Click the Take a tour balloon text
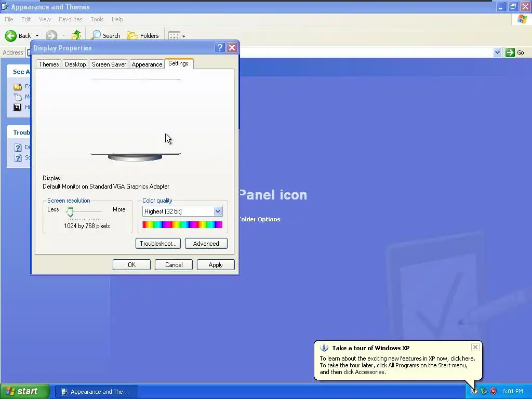 (x=371, y=348)
